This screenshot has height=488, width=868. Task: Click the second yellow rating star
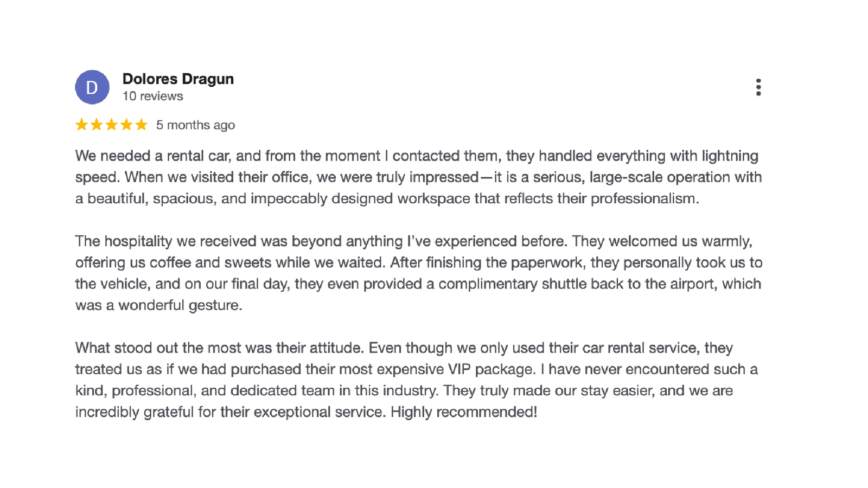tap(97, 125)
